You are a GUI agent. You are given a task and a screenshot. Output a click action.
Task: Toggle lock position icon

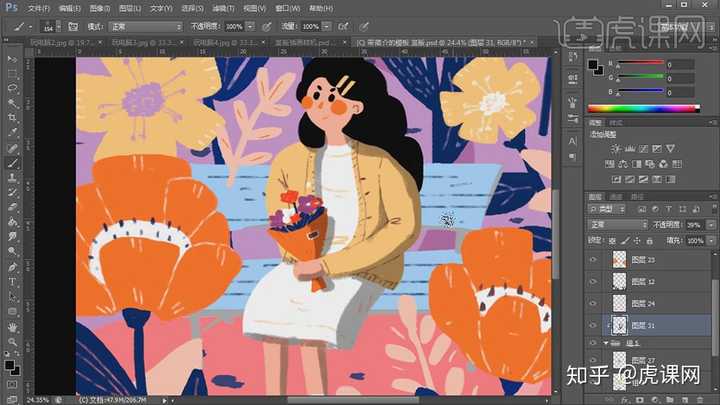pos(637,240)
